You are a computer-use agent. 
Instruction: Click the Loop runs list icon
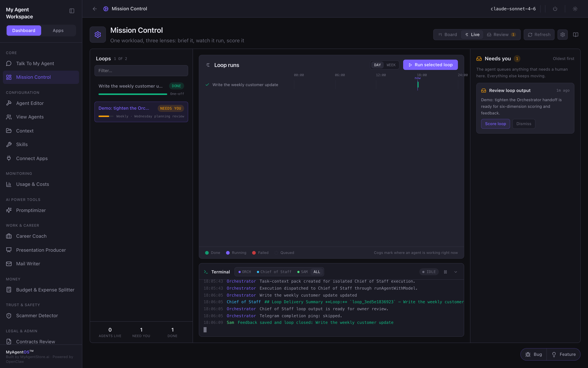pyautogui.click(x=208, y=65)
